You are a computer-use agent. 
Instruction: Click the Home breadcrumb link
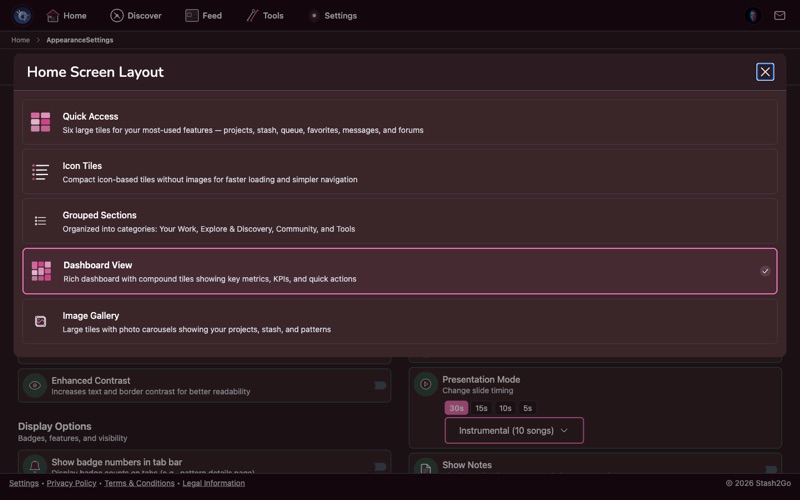click(20, 40)
